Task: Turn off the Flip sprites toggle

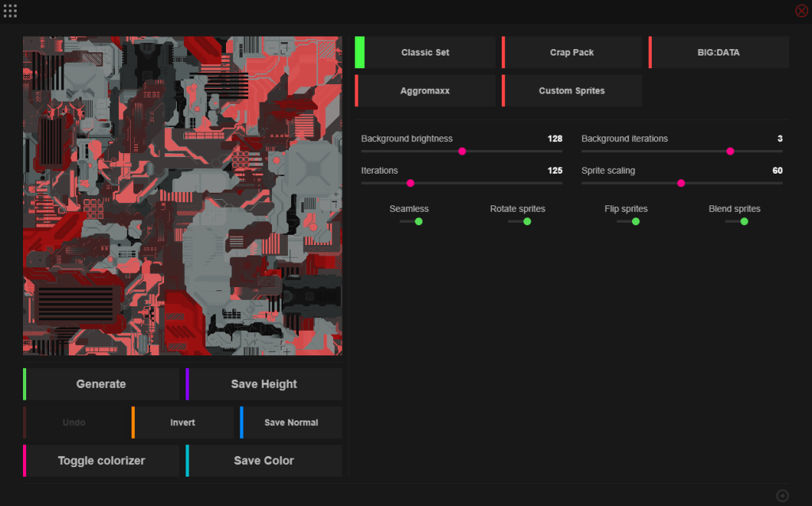Action: point(630,222)
